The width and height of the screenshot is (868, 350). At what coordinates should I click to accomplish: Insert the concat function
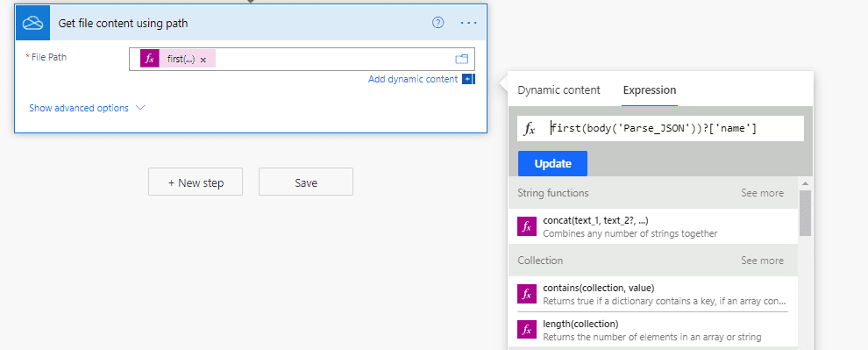(653, 226)
